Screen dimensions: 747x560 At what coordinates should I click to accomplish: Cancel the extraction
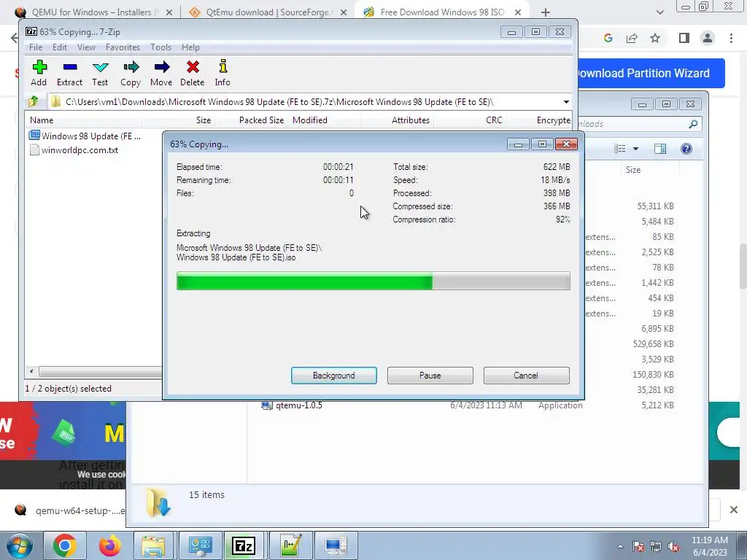(526, 376)
